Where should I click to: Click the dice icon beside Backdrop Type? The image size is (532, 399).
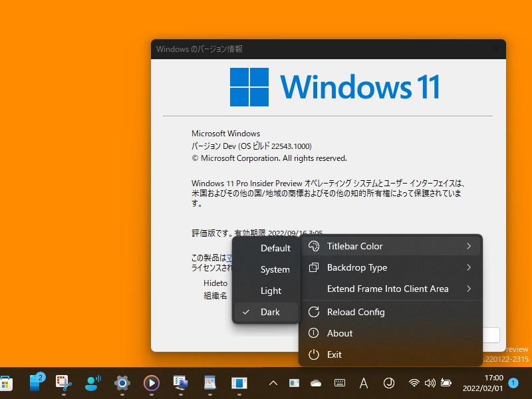pyautogui.click(x=315, y=267)
